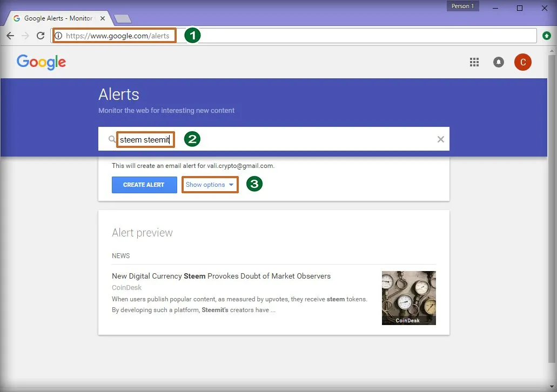557x392 pixels.
Task: Clear the alert query with the X
Action: click(x=440, y=139)
